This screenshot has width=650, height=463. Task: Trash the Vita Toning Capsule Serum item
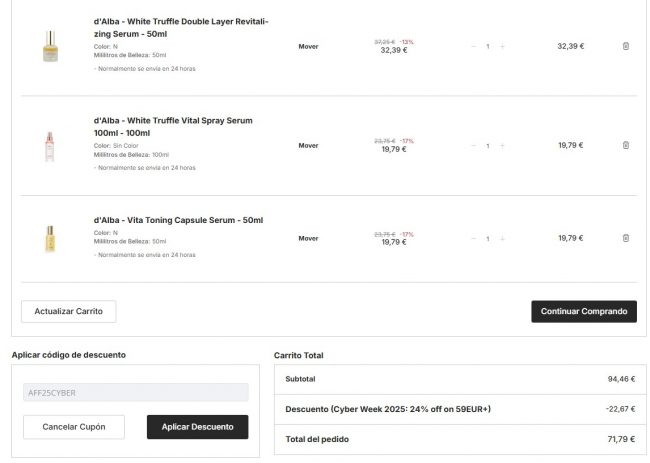pos(626,238)
